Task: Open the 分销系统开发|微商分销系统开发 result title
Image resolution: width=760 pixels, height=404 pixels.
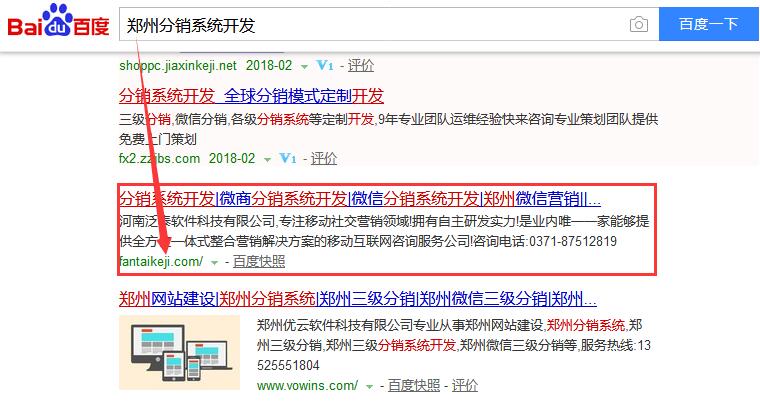Action: click(359, 198)
